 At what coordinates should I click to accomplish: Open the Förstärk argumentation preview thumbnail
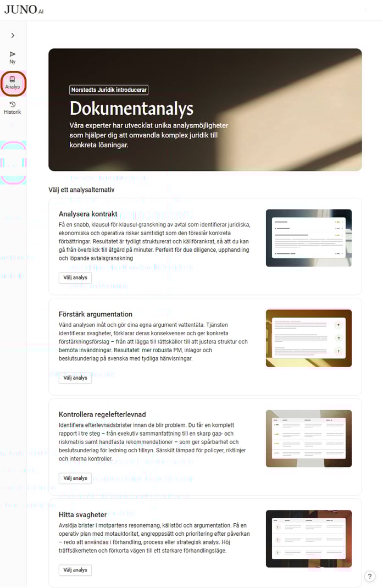point(308,338)
